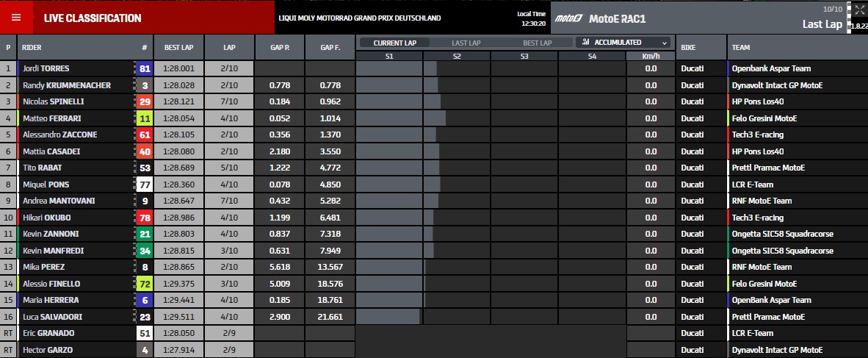868x358 pixels.
Task: Click best lap time 1:27.914
Action: click(178, 350)
